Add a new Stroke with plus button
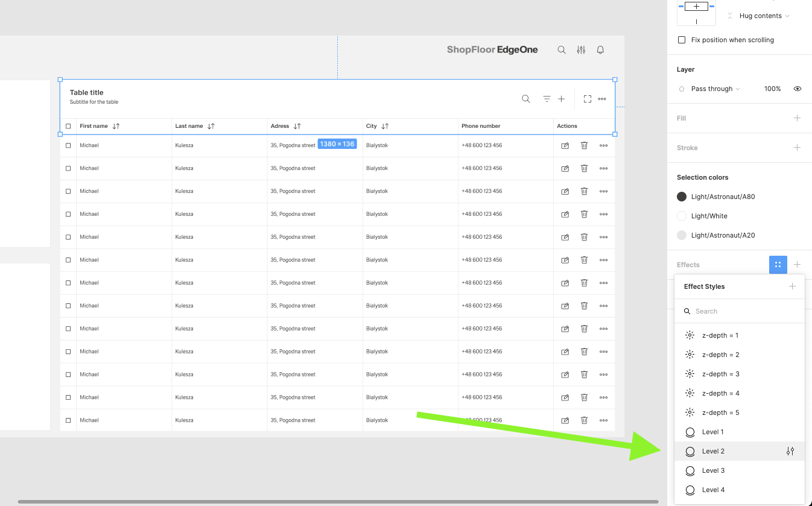 [x=797, y=148]
